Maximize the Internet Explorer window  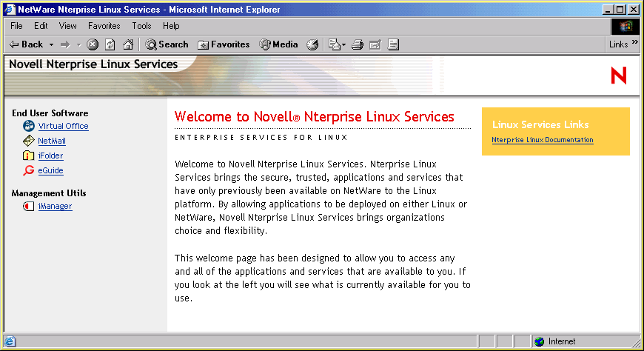click(x=620, y=10)
